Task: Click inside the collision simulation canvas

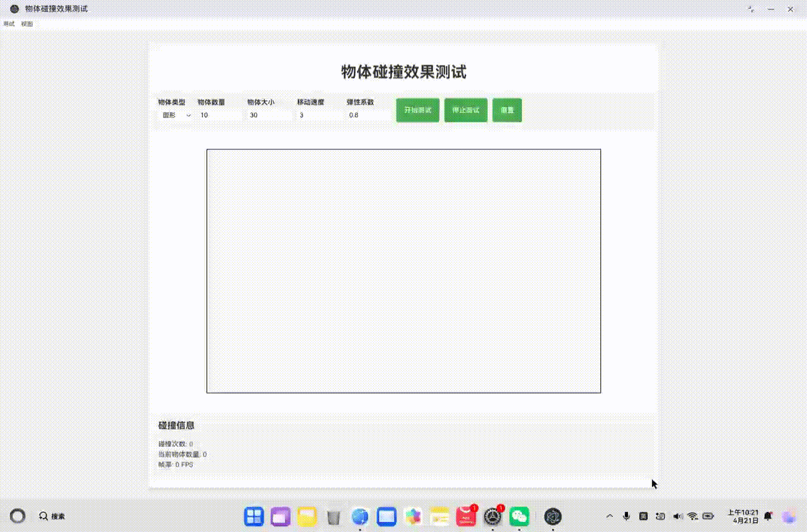Action: [403, 270]
